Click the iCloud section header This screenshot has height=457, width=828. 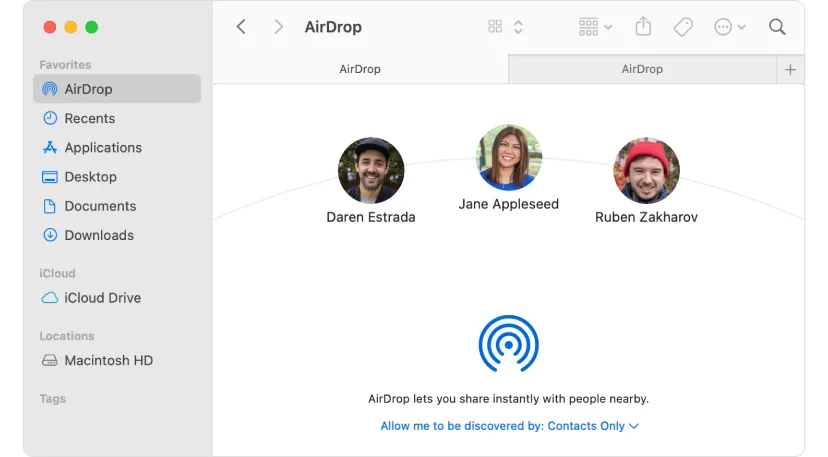click(x=57, y=273)
